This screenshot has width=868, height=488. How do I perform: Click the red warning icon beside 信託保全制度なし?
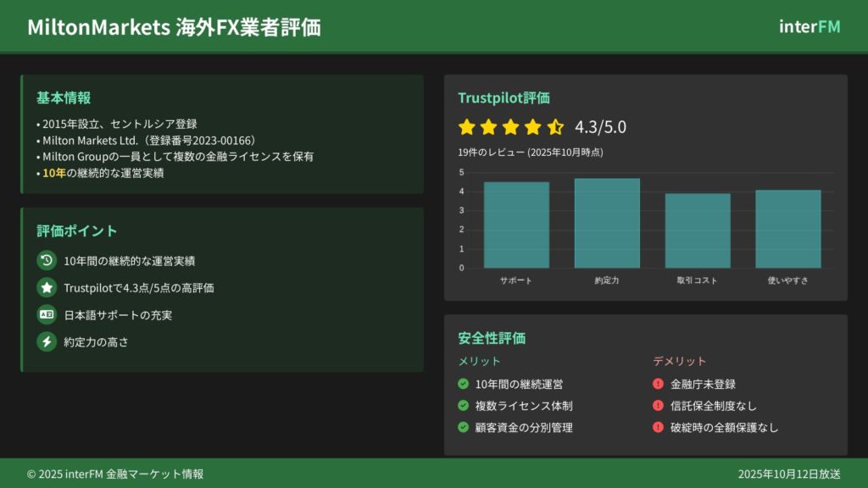point(658,406)
